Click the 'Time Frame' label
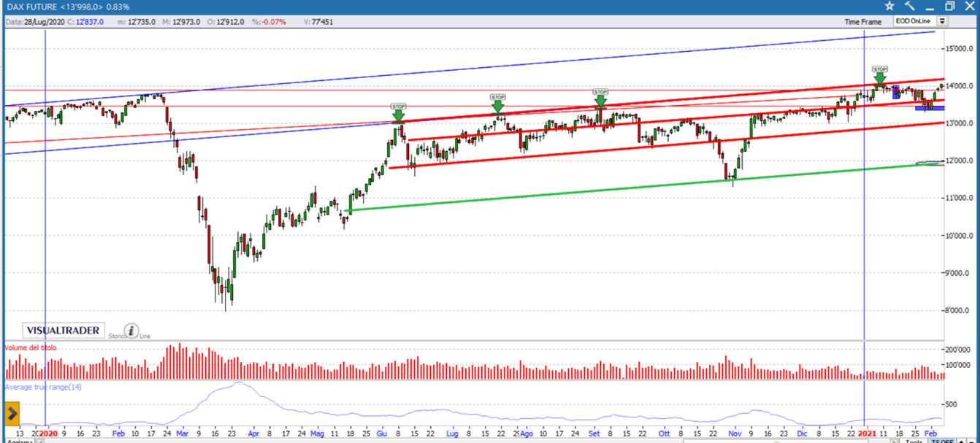 [863, 22]
